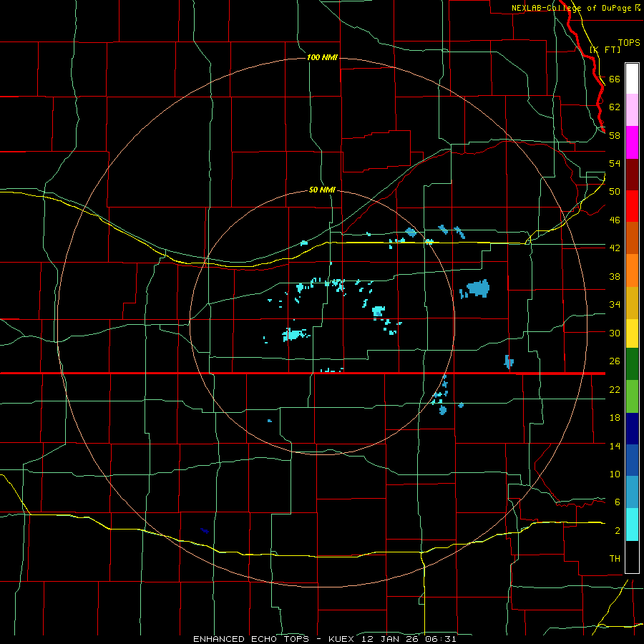Click the "06:31" timestamp
The height and width of the screenshot is (644, 644).
(441, 639)
